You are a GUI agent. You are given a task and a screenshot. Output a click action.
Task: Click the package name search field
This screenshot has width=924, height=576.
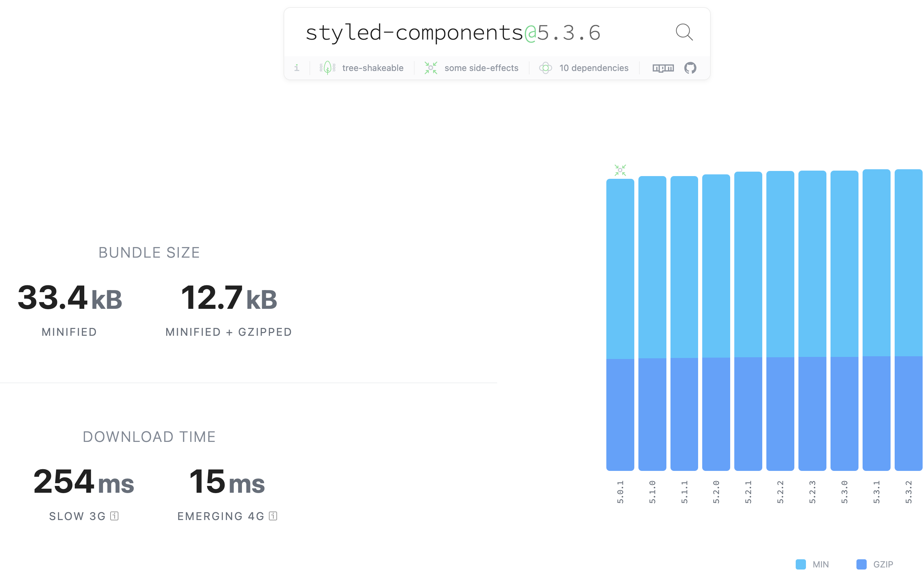coord(452,33)
